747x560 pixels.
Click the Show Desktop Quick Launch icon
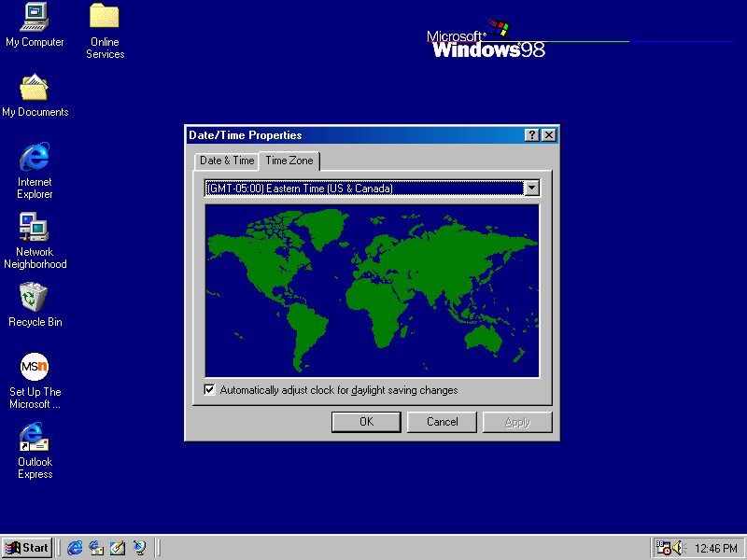tap(118, 548)
